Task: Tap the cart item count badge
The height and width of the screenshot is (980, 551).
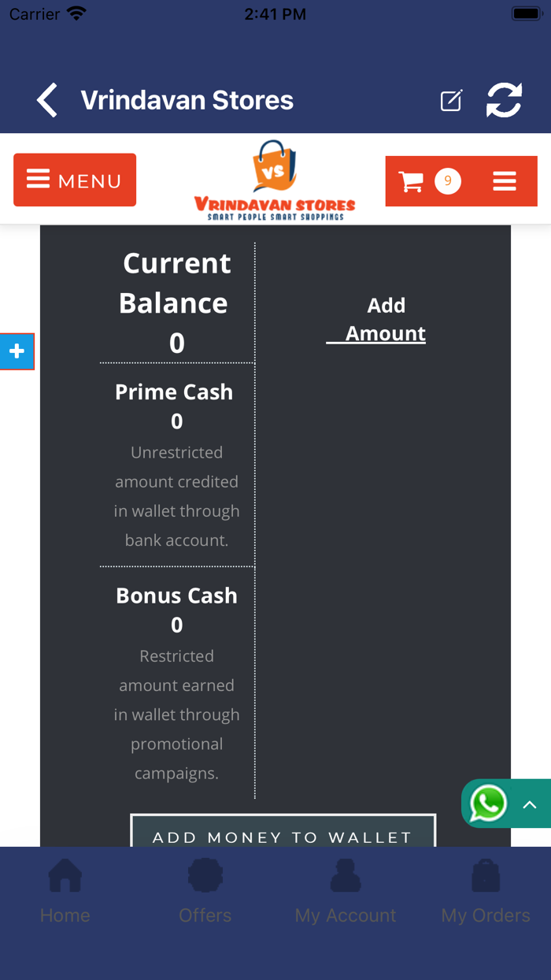Action: click(x=448, y=182)
